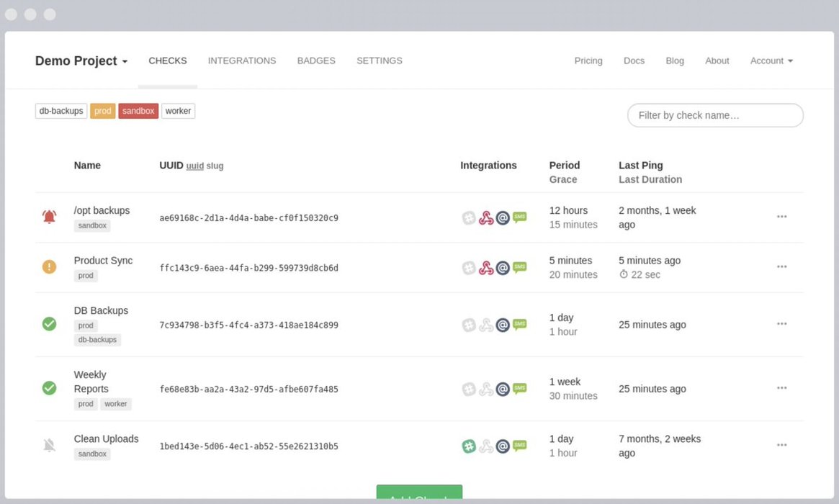The image size is (839, 504).
Task: Toggle webhook integration for Product Sync
Action: (486, 268)
